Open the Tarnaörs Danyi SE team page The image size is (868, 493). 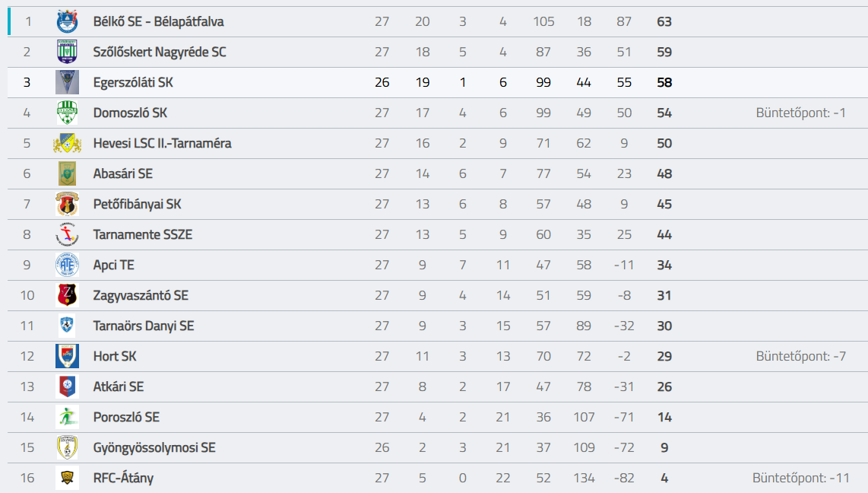point(144,326)
